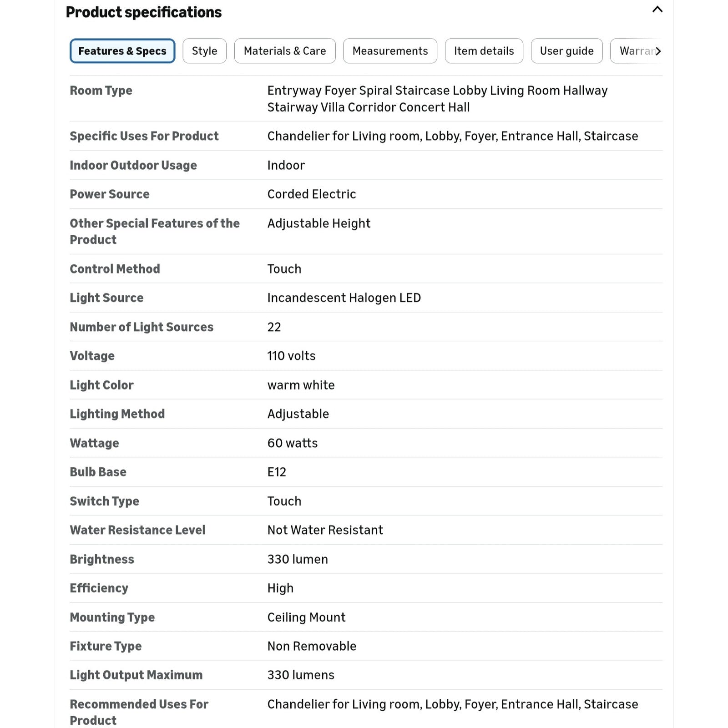Show more tabs with right arrow
728x728 pixels.
coord(658,51)
